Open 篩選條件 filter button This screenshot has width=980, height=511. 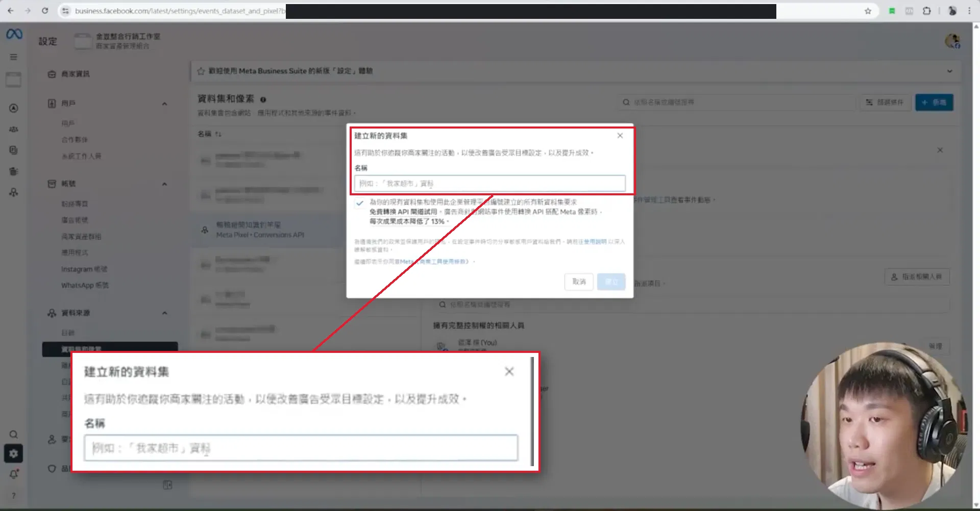tap(885, 103)
